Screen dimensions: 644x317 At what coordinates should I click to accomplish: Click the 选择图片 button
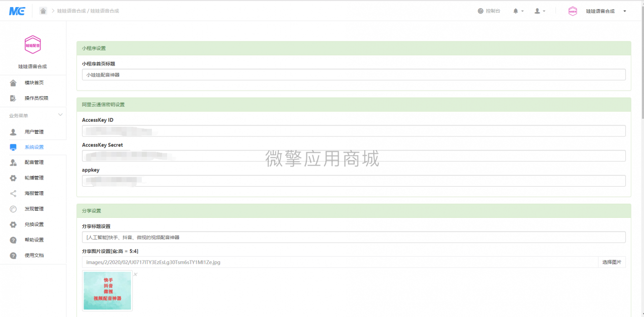pyautogui.click(x=612, y=262)
